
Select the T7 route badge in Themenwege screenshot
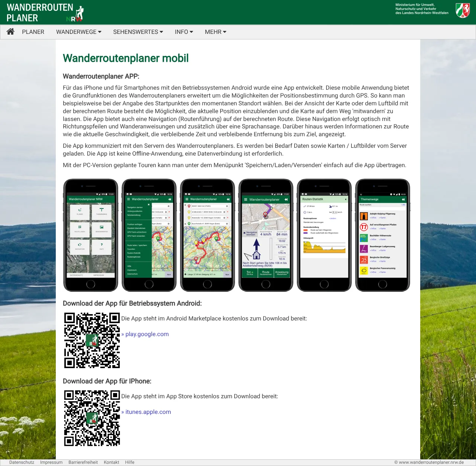(x=364, y=227)
